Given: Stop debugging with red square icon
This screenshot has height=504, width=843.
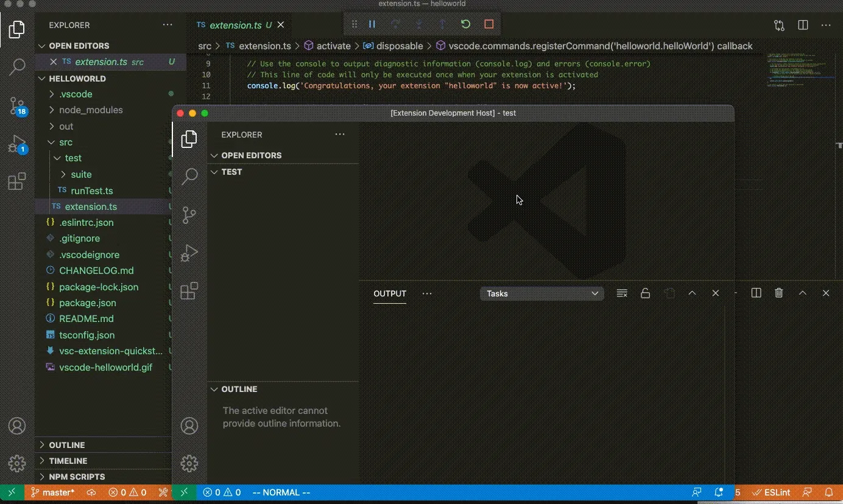Looking at the screenshot, I should (x=489, y=24).
